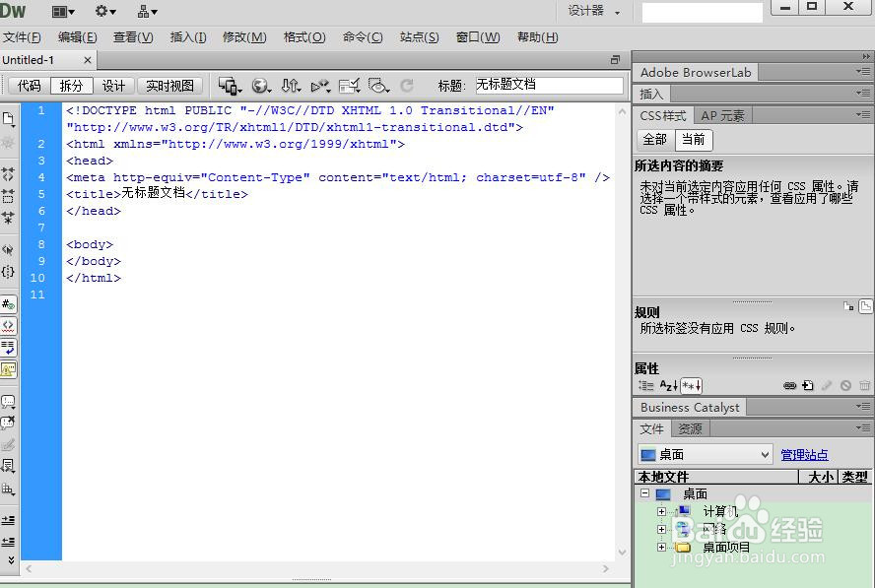Toggle Word wrap in coding toolbar
Viewport: 875px width, 588px height.
(8, 348)
